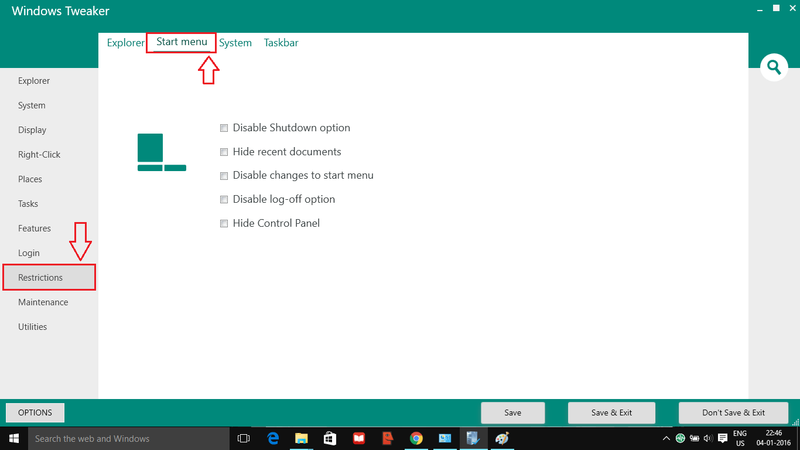Screen dimensions: 800x450
Task: Tick Disable changes to start menu
Action: pos(224,176)
